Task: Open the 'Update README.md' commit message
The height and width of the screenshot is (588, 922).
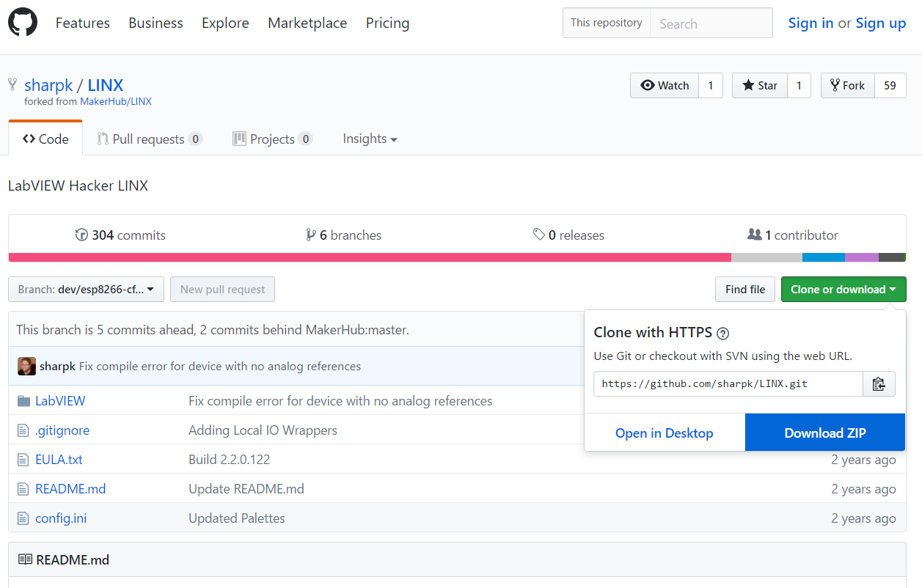Action: click(x=246, y=489)
